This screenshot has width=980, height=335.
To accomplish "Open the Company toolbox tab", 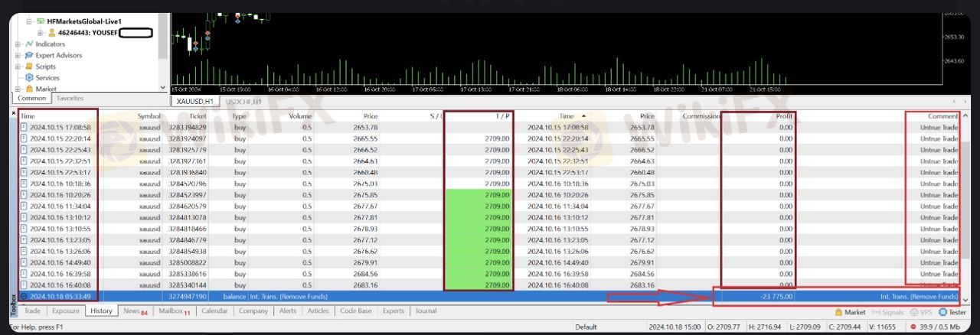I will 253,311.
